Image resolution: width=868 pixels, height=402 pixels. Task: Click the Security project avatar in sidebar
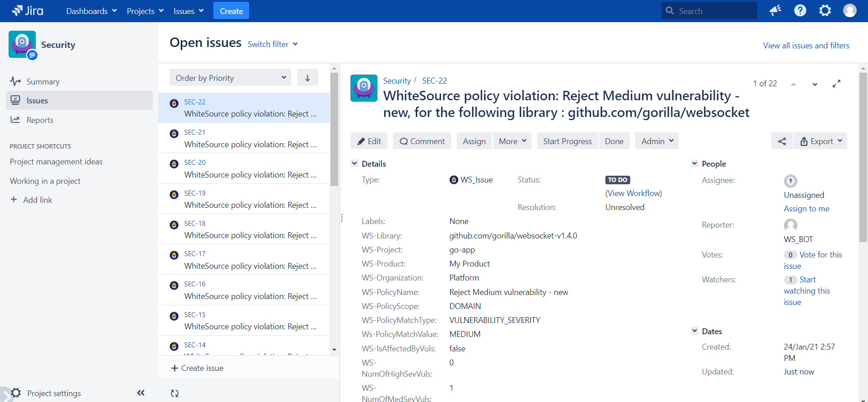[x=22, y=44]
